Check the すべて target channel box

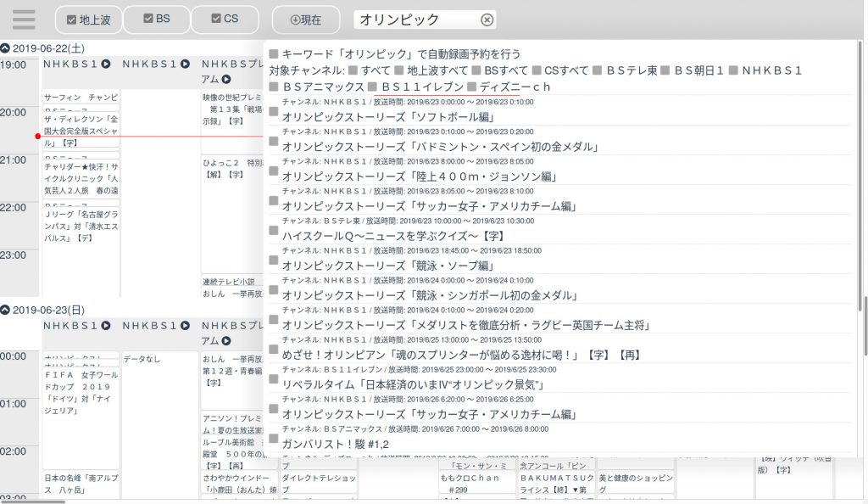[x=353, y=70]
